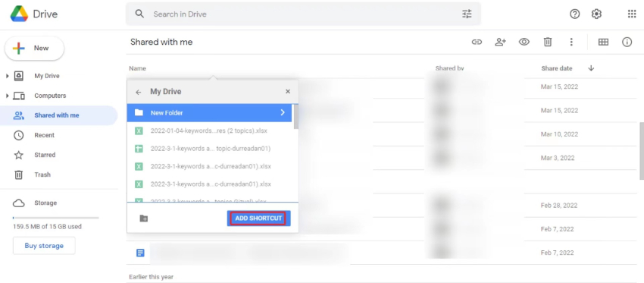Open Trash in sidebar
Image resolution: width=644 pixels, height=283 pixels.
pyautogui.click(x=42, y=175)
